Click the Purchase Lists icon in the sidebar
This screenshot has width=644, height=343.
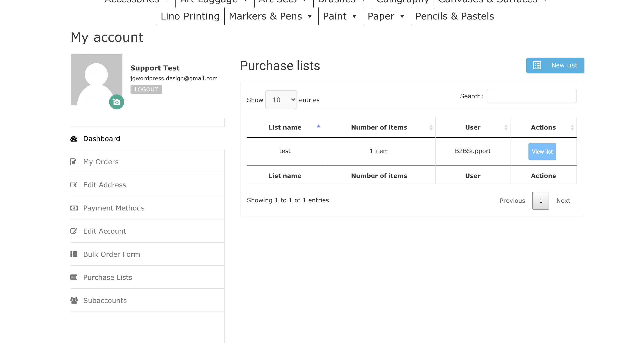pyautogui.click(x=74, y=277)
